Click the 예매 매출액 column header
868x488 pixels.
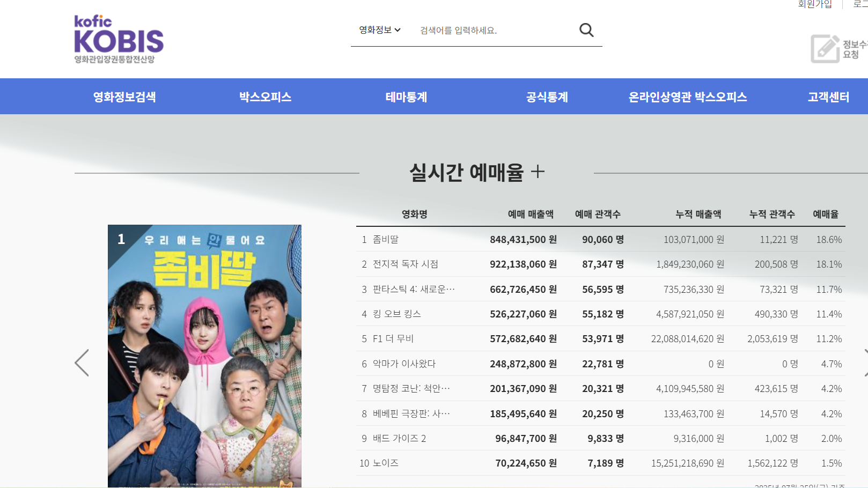point(531,214)
